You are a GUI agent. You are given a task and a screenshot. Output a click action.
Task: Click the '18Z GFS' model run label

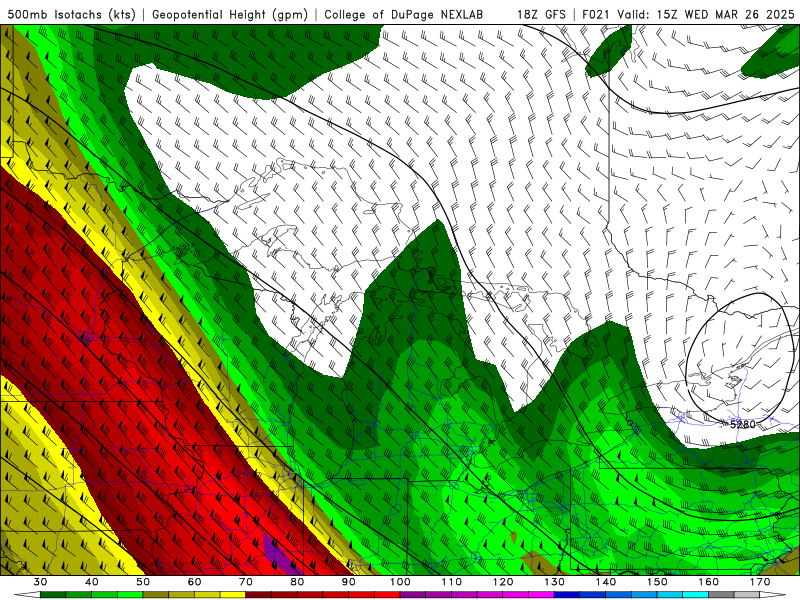point(541,14)
